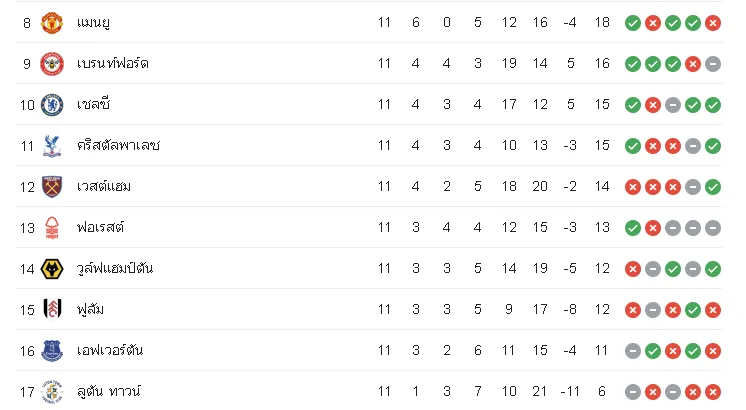Image resolution: width=746 pixels, height=410 pixels.
Task: Open team name เชลซี
Action: click(93, 104)
